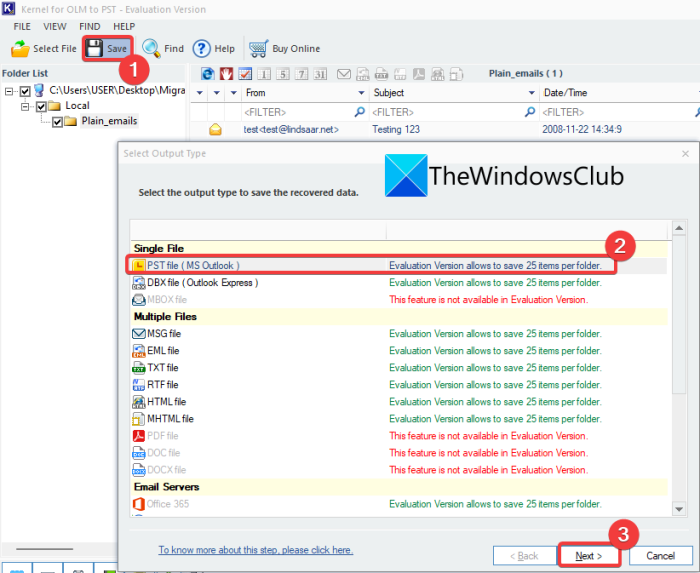
Task: Click the Cancel button in dialog
Action: coord(660,556)
